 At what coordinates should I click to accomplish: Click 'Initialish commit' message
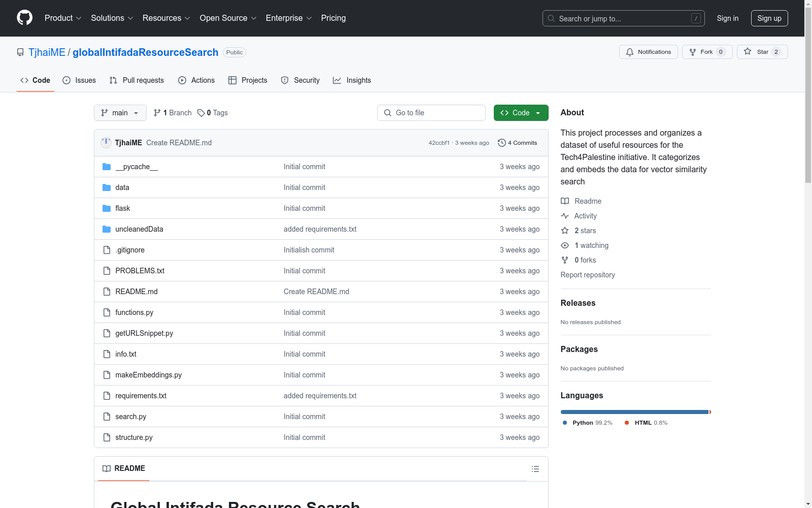coord(309,250)
